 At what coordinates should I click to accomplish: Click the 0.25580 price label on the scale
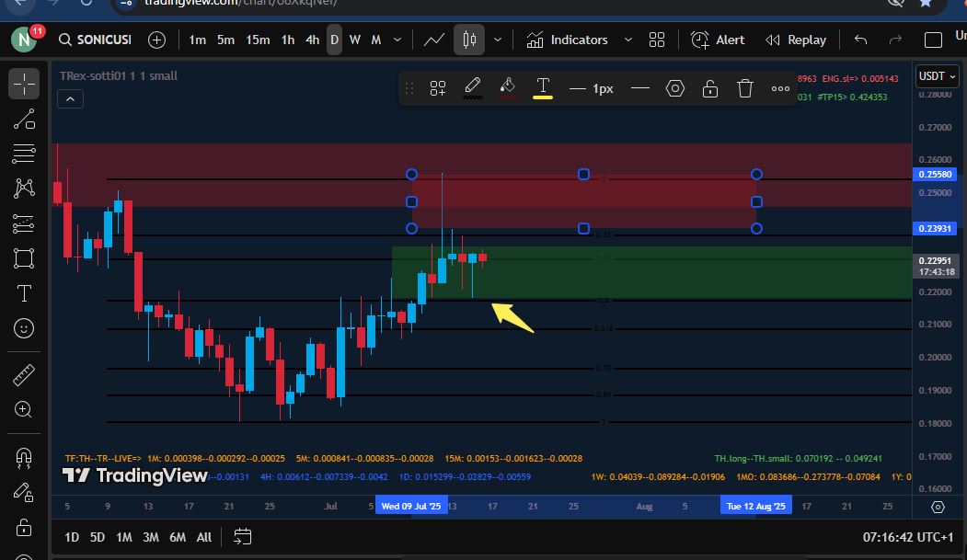click(x=935, y=175)
